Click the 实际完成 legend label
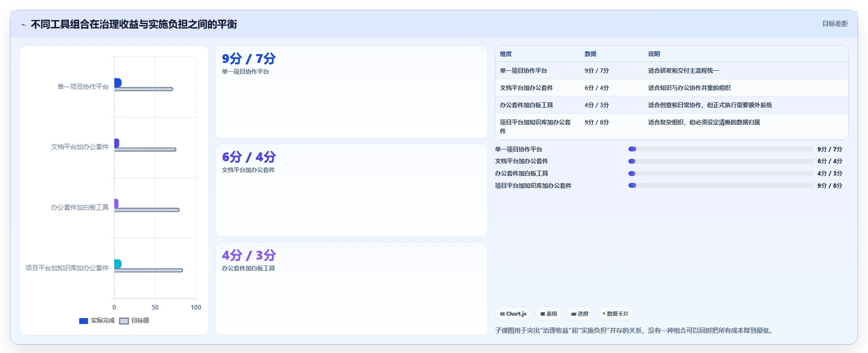Image resolution: width=868 pixels, height=353 pixels. [103, 321]
